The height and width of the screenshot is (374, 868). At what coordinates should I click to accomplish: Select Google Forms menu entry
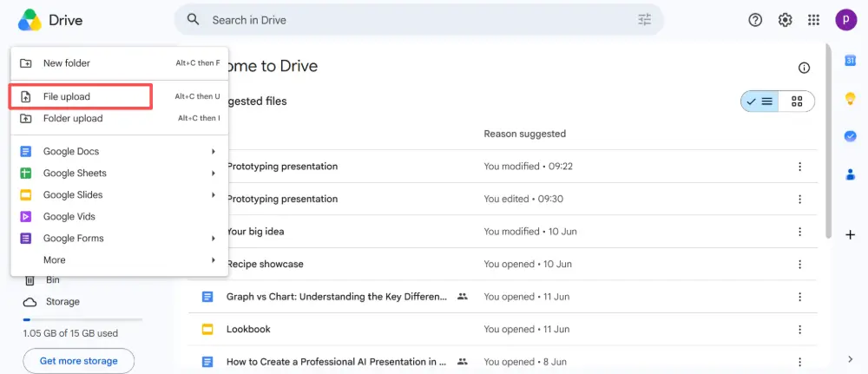click(120, 239)
